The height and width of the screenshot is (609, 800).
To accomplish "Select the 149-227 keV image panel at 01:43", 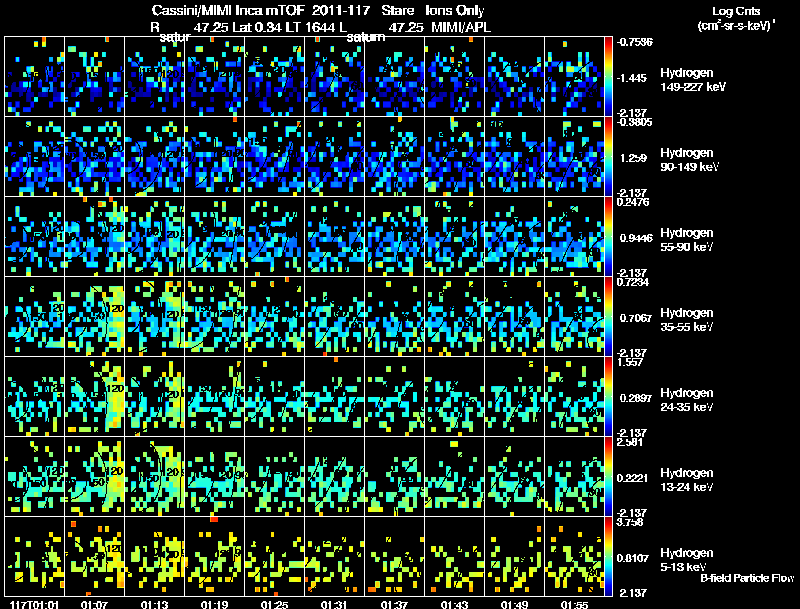I will pyautogui.click(x=455, y=77).
